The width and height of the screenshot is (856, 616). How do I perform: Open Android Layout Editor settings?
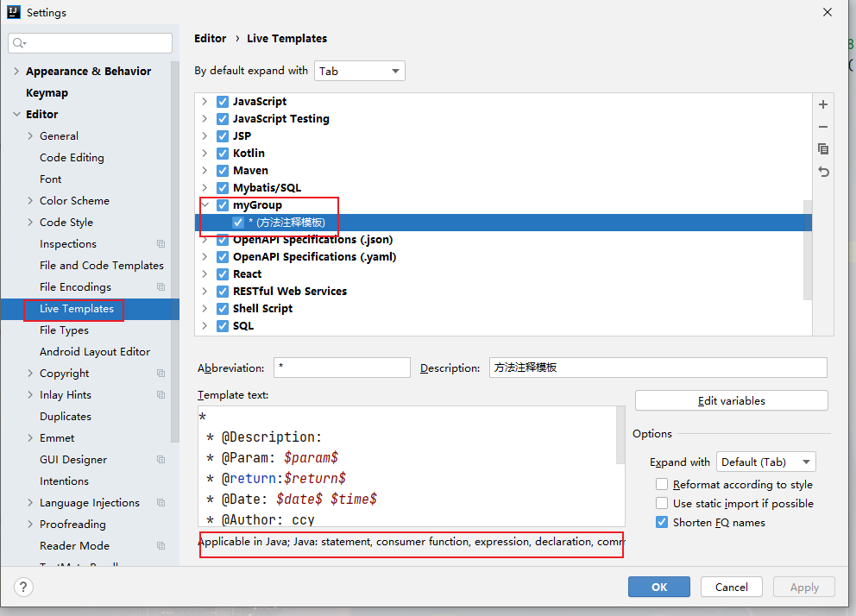click(94, 352)
